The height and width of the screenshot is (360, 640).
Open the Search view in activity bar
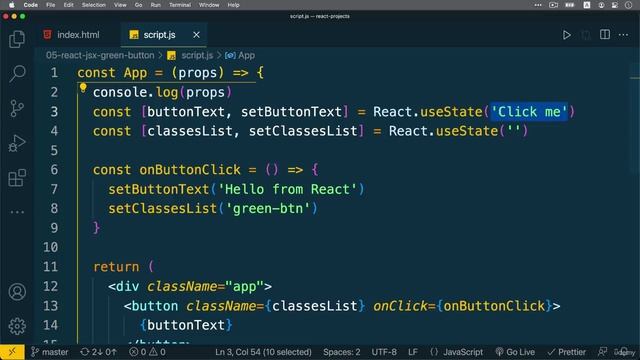[17, 73]
